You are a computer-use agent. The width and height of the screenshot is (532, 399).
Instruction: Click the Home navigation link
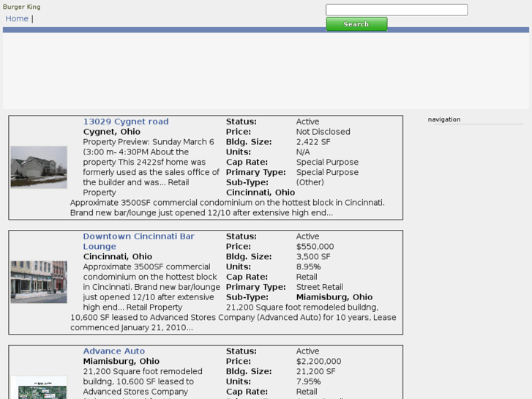pyautogui.click(x=17, y=19)
